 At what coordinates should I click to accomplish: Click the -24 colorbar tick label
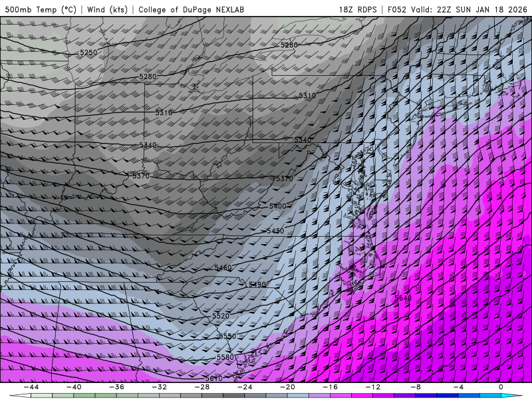click(245, 387)
